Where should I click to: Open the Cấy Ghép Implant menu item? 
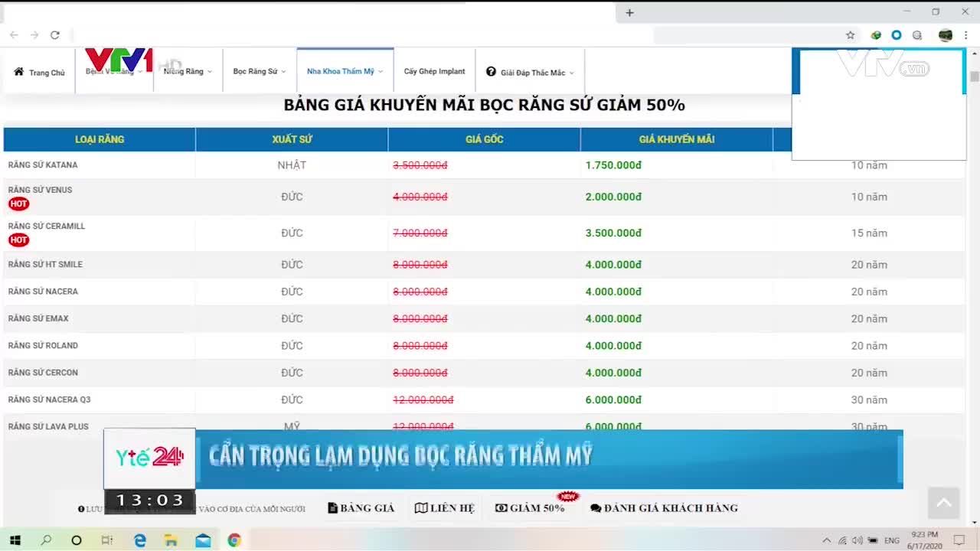coord(434,70)
